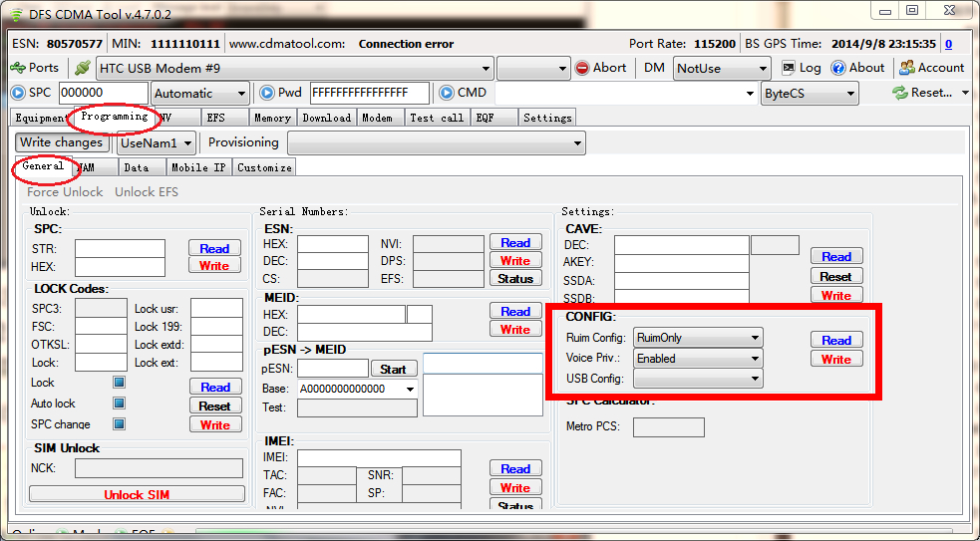The image size is (980, 541).
Task: Open the Mobile IP sub-tab
Action: coord(198,167)
